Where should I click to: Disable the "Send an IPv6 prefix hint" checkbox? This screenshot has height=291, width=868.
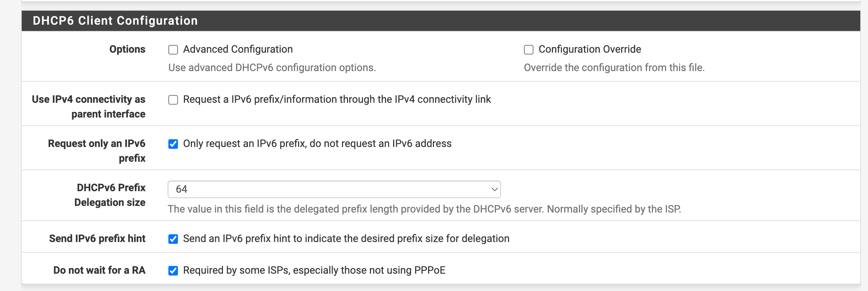click(x=173, y=239)
